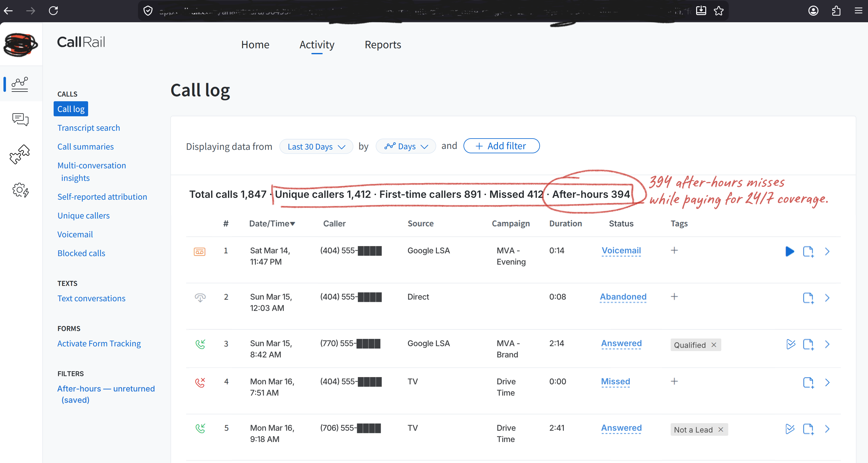The width and height of the screenshot is (868, 463).
Task: Sort the table by Date/Time column
Action: click(x=272, y=224)
